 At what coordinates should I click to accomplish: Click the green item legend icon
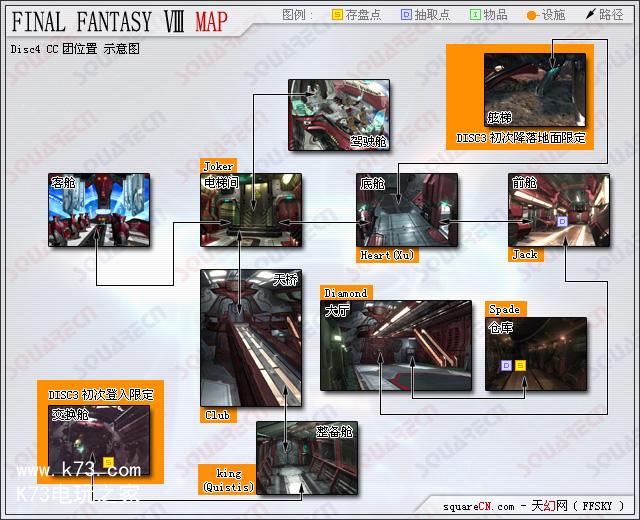click(x=475, y=15)
